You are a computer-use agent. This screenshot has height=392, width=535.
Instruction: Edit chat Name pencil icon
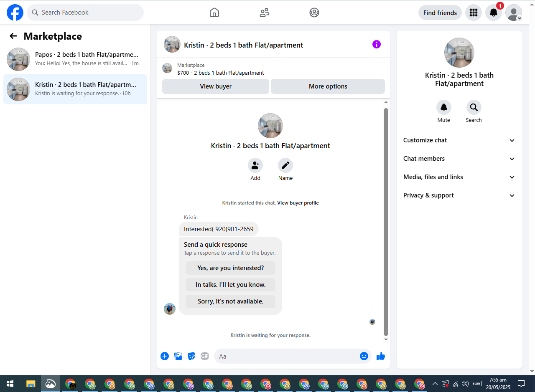(285, 165)
